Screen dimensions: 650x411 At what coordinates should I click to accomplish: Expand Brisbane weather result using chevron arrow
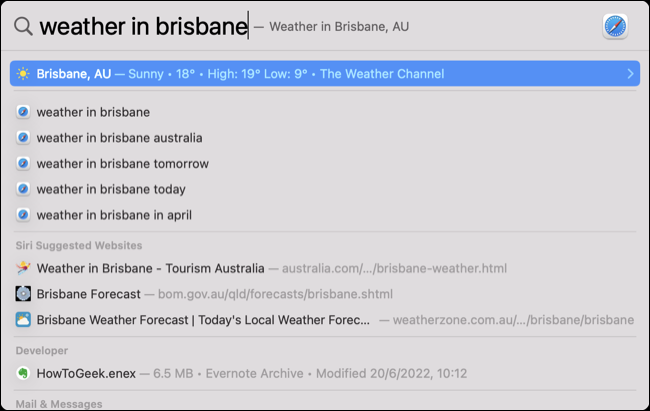click(629, 74)
